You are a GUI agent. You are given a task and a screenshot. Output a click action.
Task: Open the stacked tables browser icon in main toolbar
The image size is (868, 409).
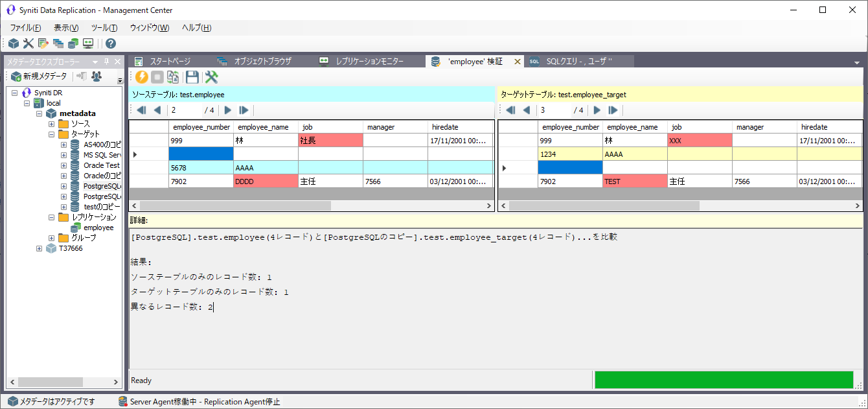point(58,43)
